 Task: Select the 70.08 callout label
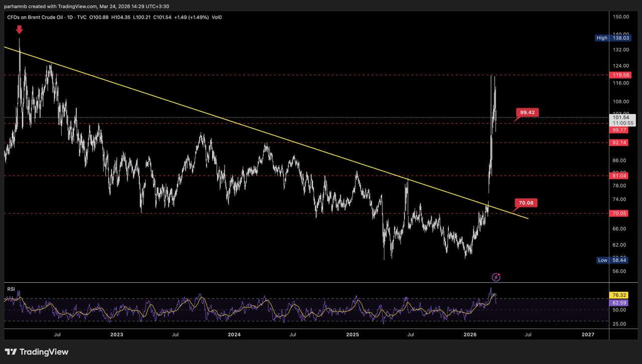point(526,203)
